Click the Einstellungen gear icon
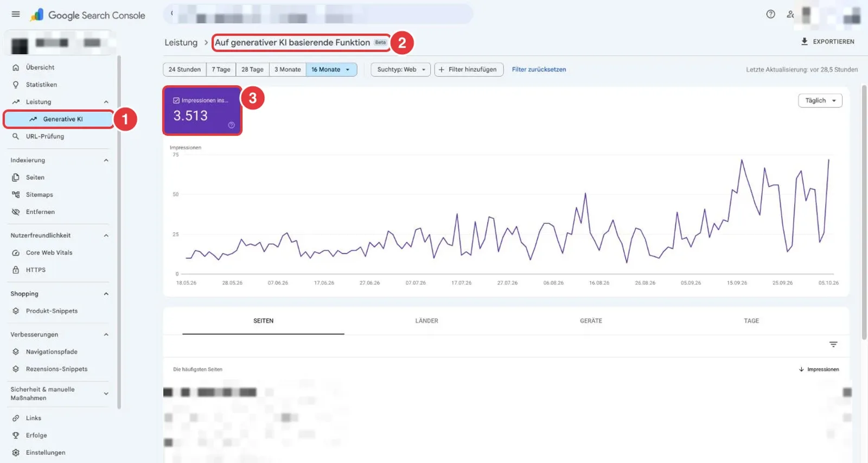The width and height of the screenshot is (868, 463). coord(16,453)
